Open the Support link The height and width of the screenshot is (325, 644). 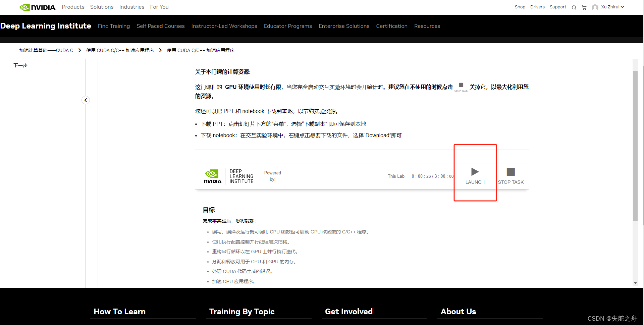point(558,7)
